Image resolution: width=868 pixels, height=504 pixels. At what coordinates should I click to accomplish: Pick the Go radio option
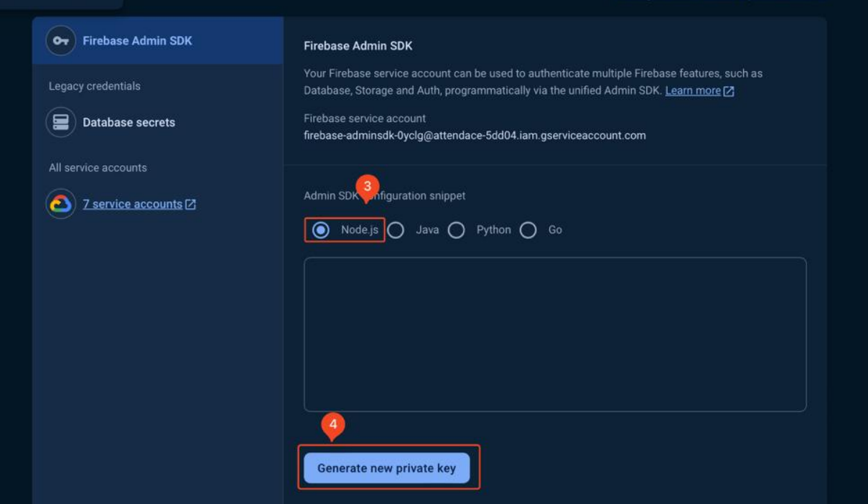click(x=528, y=230)
